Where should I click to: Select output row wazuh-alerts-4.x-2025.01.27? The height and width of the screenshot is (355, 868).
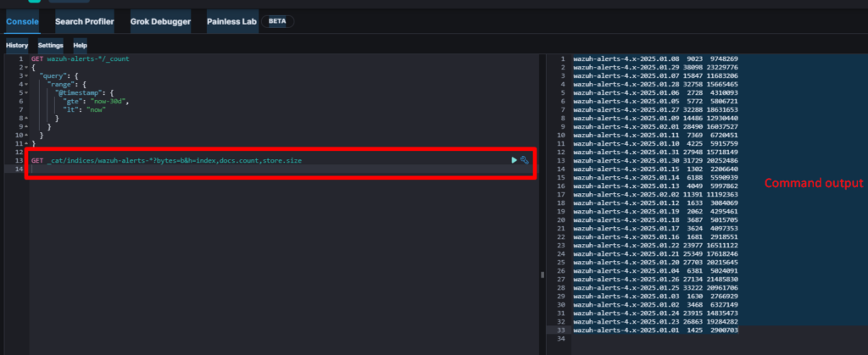click(655, 109)
